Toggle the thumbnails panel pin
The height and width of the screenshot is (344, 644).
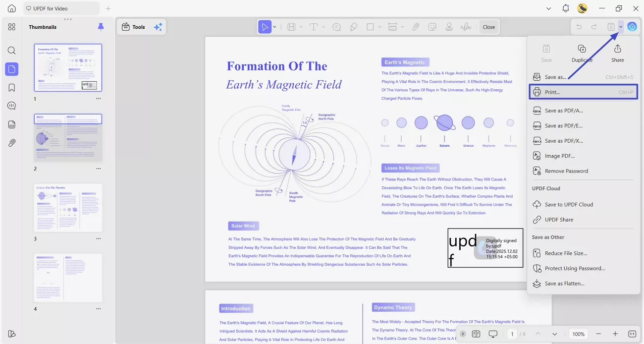coord(101,27)
